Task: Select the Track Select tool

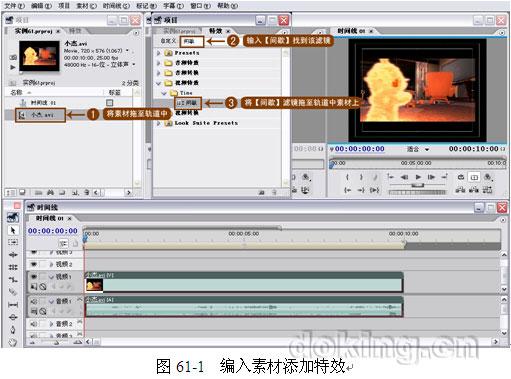Action: pyautogui.click(x=13, y=242)
